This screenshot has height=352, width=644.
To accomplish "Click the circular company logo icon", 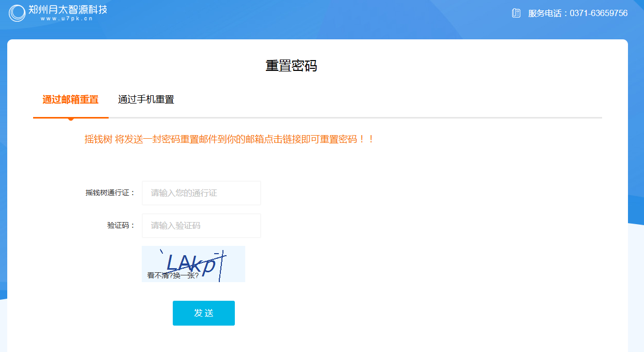I will coord(17,13).
